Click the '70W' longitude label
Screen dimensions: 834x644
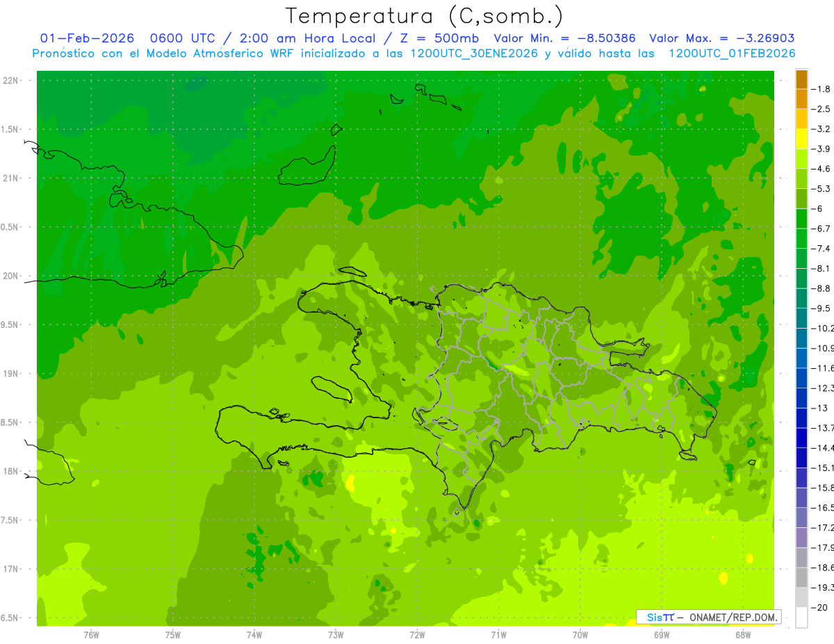580,634
